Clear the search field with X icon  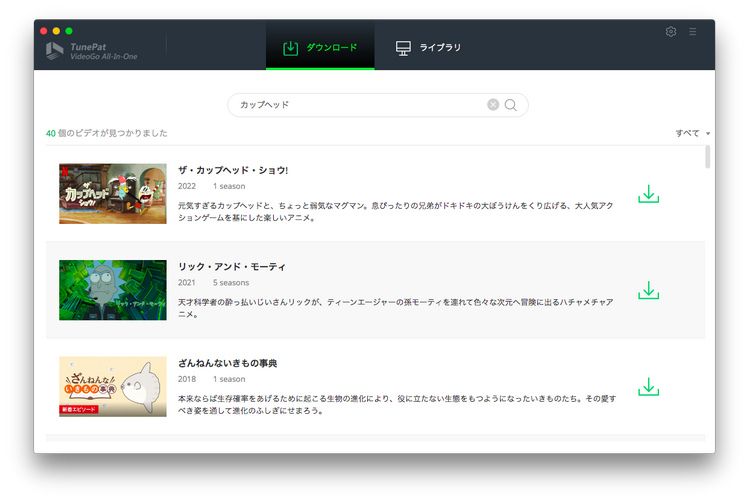point(493,105)
